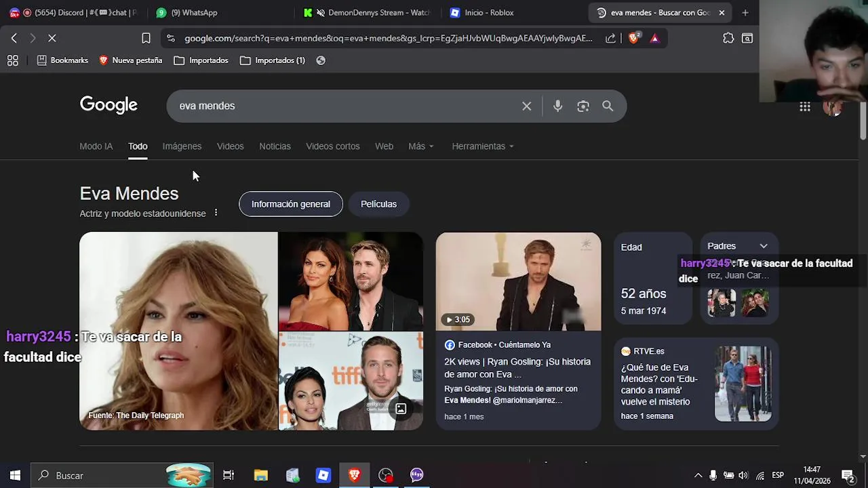Open more options next to Eva Mendes description
Viewport: 868px width, 488px height.
(216, 213)
